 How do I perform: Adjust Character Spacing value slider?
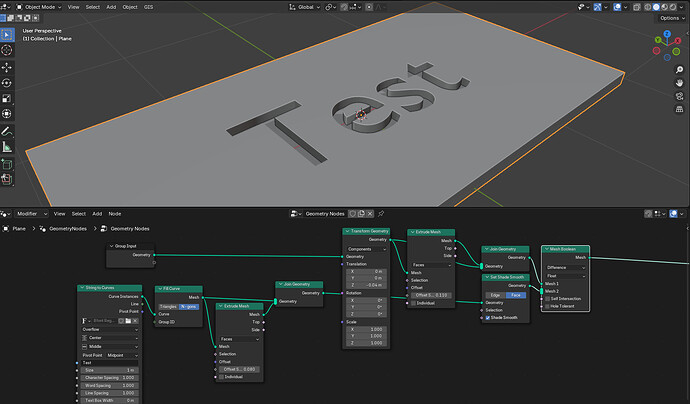point(110,378)
